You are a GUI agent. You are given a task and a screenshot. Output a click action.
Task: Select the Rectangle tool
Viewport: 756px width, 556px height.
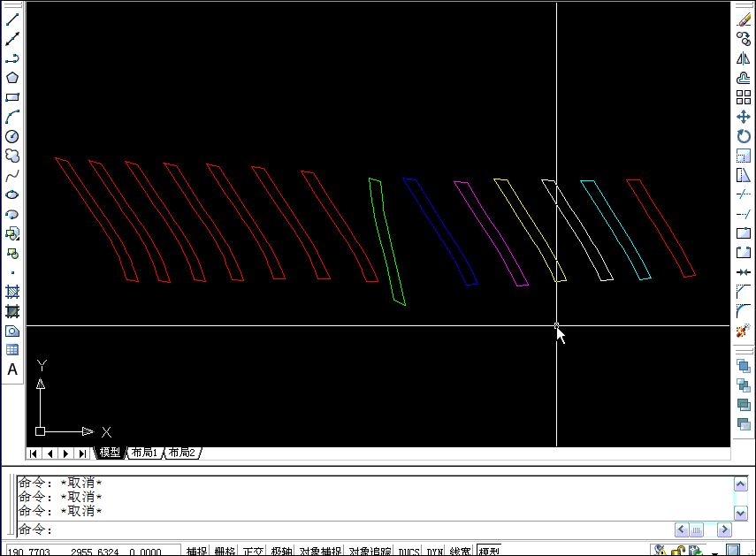(x=11, y=97)
